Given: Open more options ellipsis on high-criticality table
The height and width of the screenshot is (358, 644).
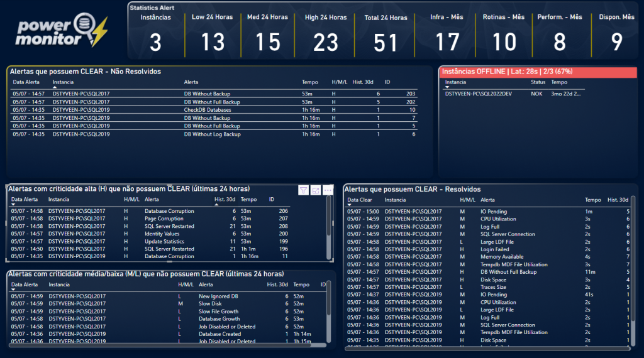Looking at the screenshot, I should point(327,190).
